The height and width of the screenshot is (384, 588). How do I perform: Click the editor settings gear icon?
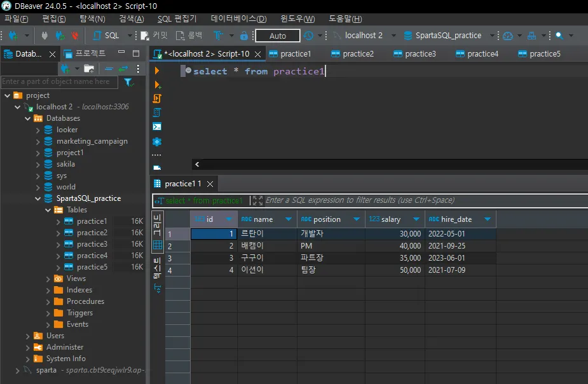(157, 141)
